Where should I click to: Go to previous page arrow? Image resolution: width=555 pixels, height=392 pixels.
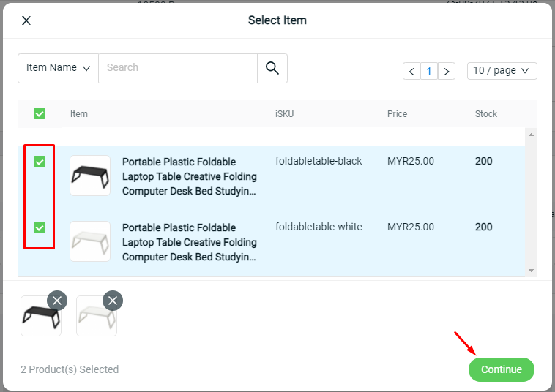point(411,71)
